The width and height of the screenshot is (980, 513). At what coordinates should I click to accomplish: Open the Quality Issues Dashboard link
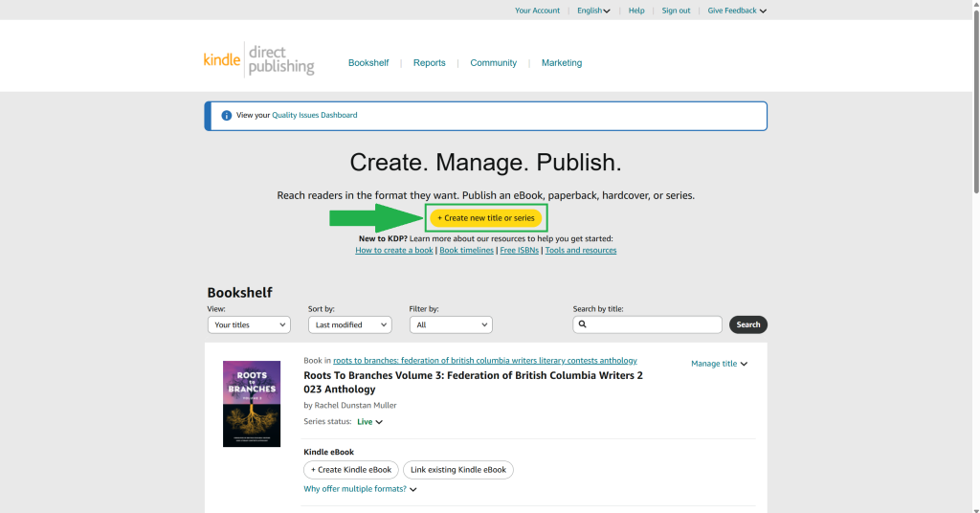pos(314,115)
